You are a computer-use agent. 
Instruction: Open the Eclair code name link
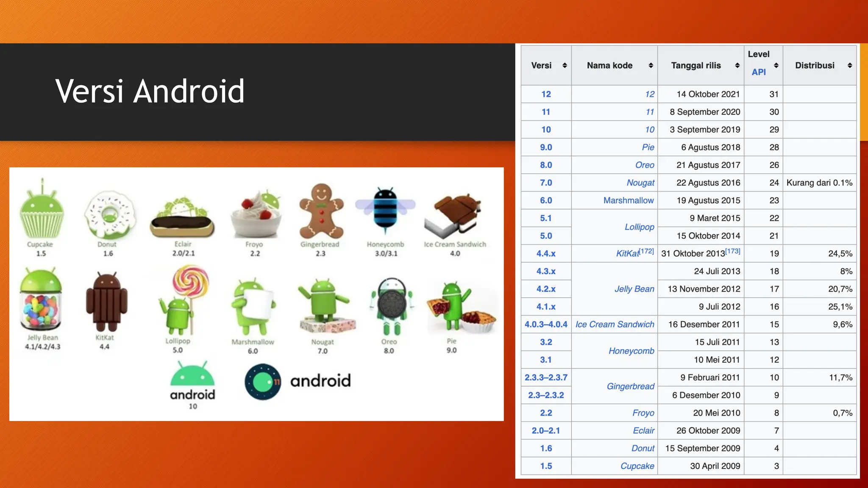[644, 431]
